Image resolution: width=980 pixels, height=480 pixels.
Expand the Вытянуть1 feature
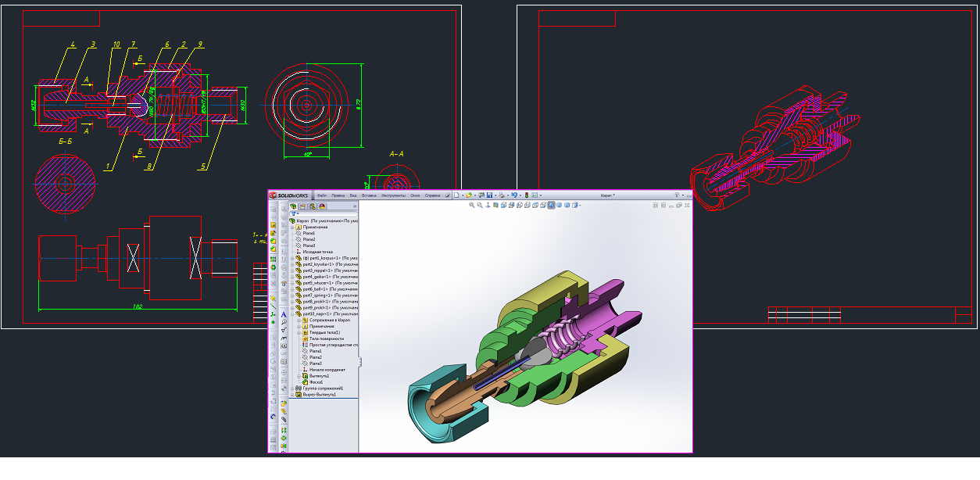pyautogui.click(x=299, y=376)
